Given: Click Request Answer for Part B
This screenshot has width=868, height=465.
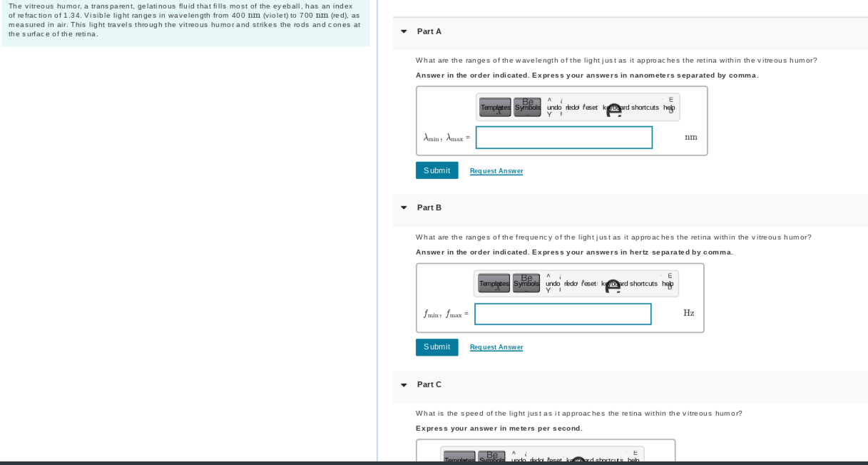Looking at the screenshot, I should click(x=496, y=347).
